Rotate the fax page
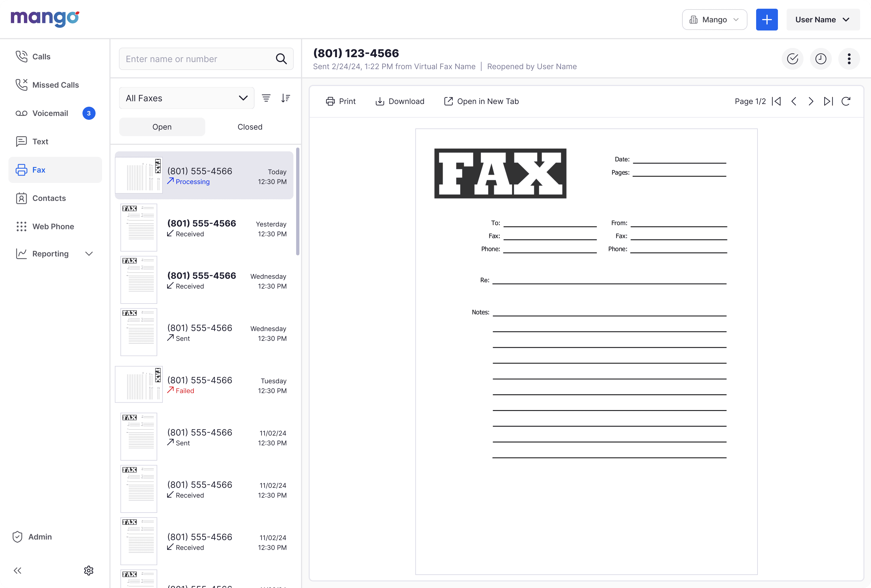Image resolution: width=871 pixels, height=588 pixels. point(846,101)
